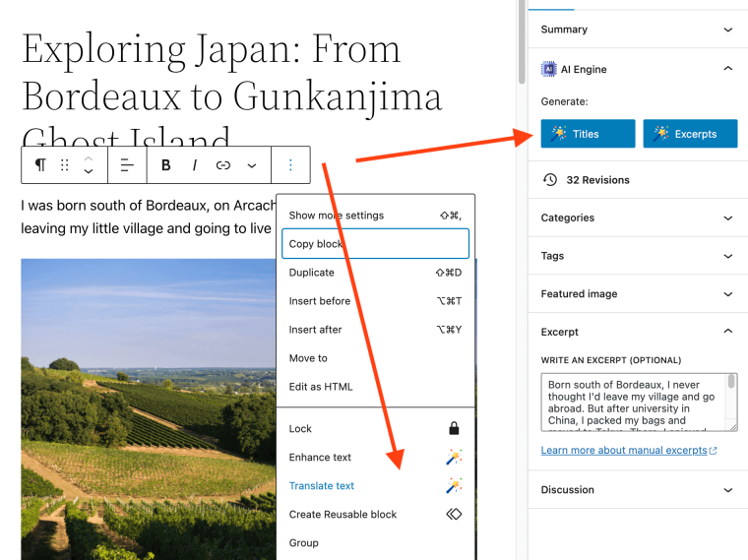Viewport: 748px width, 560px height.
Task: Select the vineyard landscape image block
Action: pos(149,409)
